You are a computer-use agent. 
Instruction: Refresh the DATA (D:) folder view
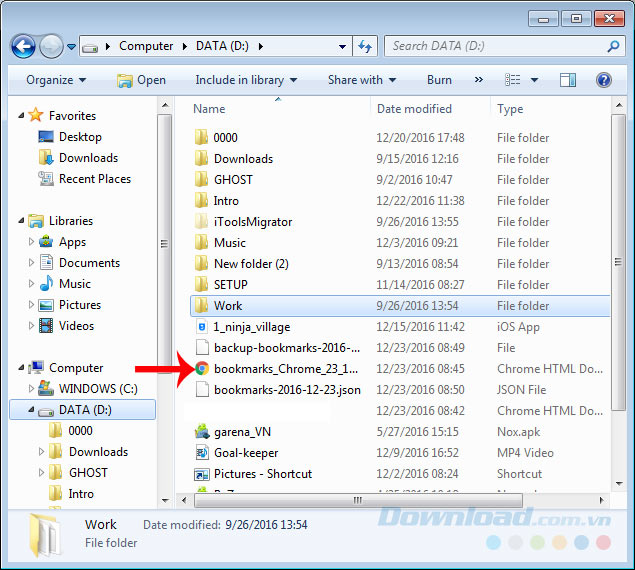365,46
